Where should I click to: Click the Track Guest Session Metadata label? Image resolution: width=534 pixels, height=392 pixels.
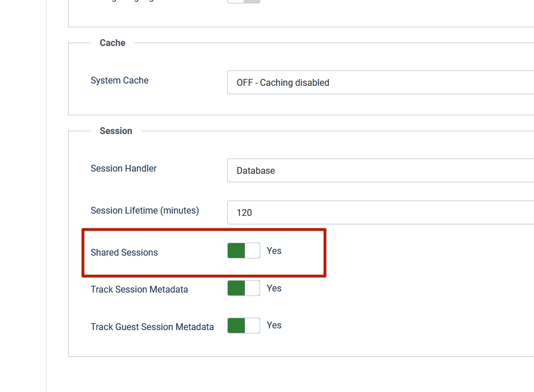[152, 327]
